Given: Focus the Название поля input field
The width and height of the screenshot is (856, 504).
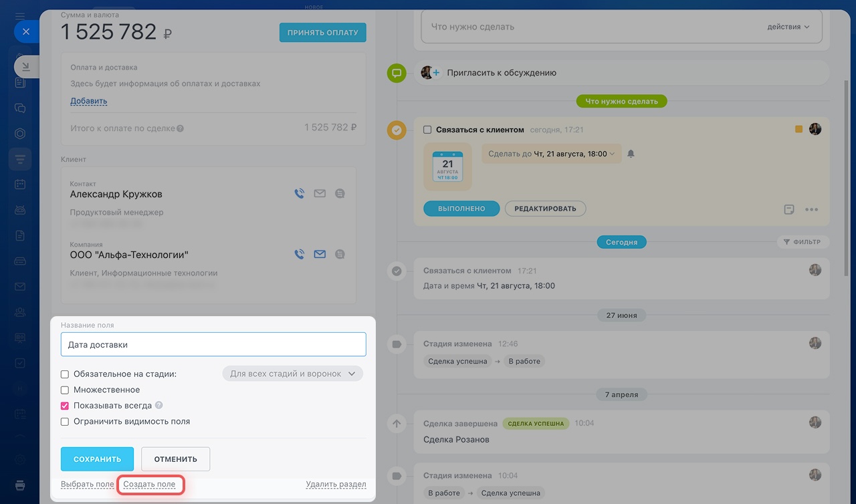Looking at the screenshot, I should (213, 344).
